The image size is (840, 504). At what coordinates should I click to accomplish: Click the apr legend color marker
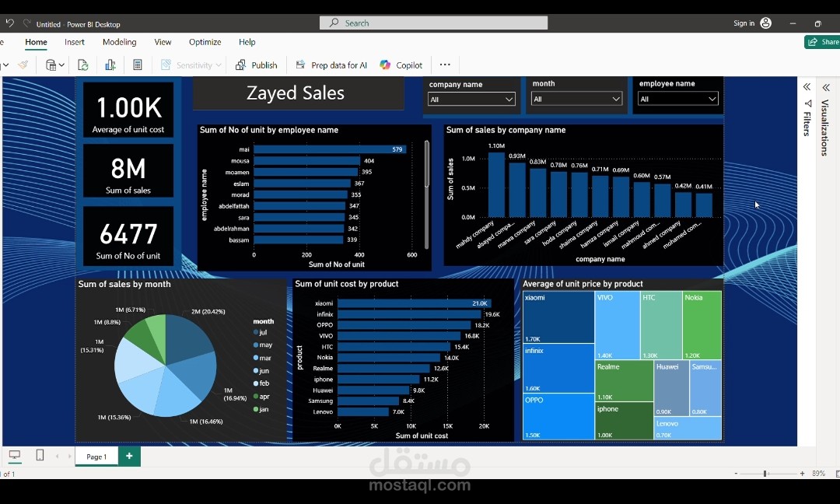pos(256,397)
